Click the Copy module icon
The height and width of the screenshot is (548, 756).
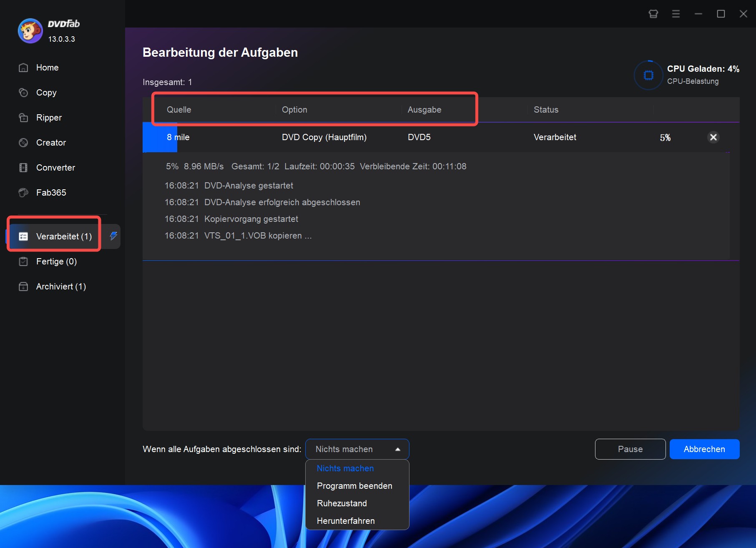pyautogui.click(x=24, y=93)
